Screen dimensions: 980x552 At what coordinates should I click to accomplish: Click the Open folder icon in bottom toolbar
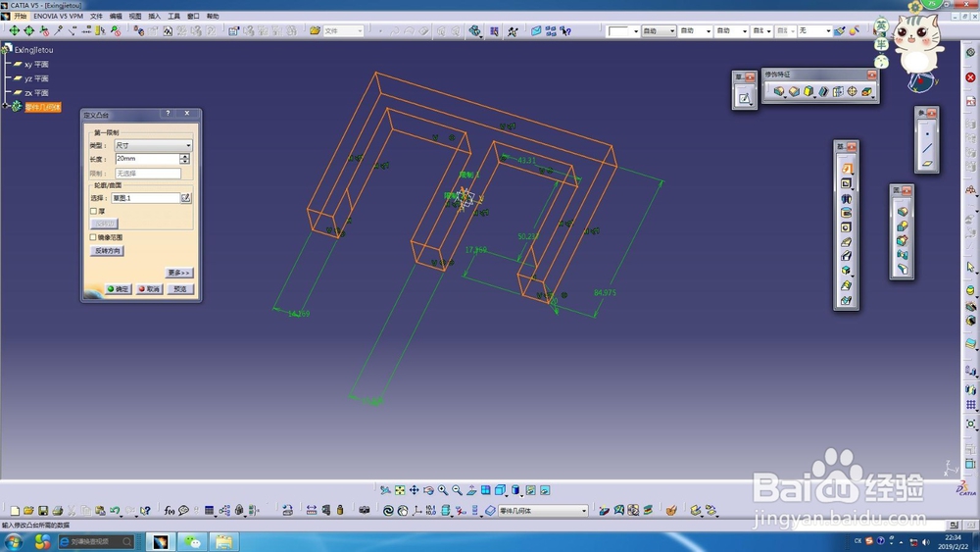coord(28,511)
